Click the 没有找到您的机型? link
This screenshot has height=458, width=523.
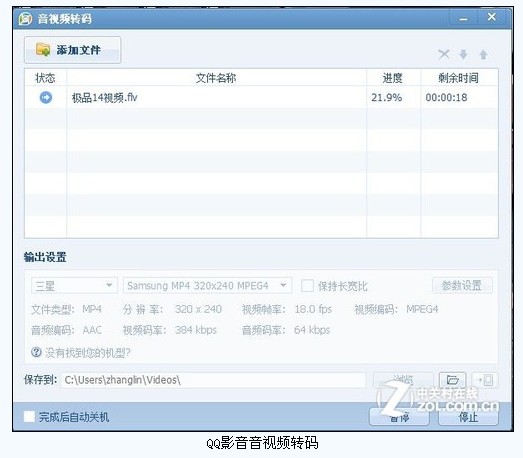[87, 352]
